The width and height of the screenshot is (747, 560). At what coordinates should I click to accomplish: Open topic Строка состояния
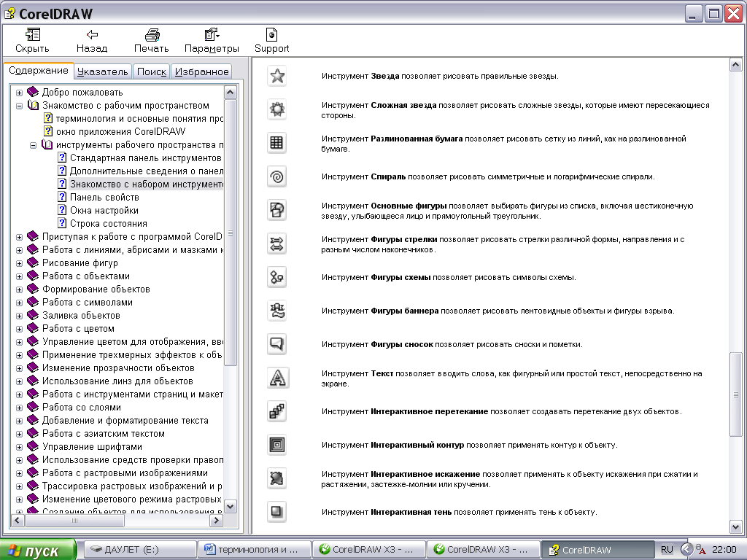(x=108, y=223)
